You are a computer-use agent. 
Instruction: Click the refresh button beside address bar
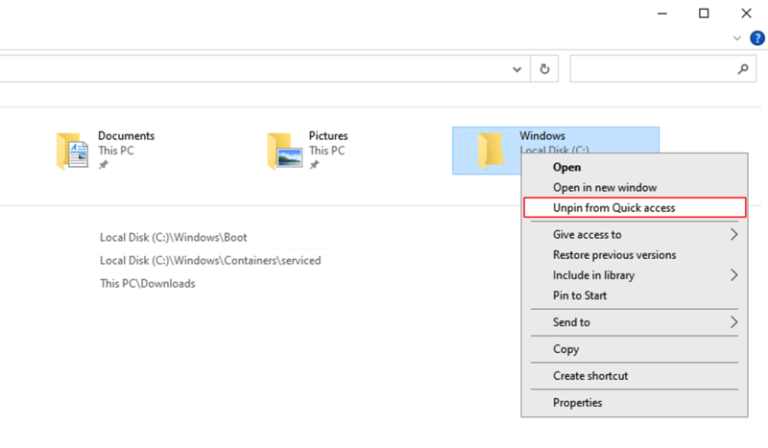[545, 69]
